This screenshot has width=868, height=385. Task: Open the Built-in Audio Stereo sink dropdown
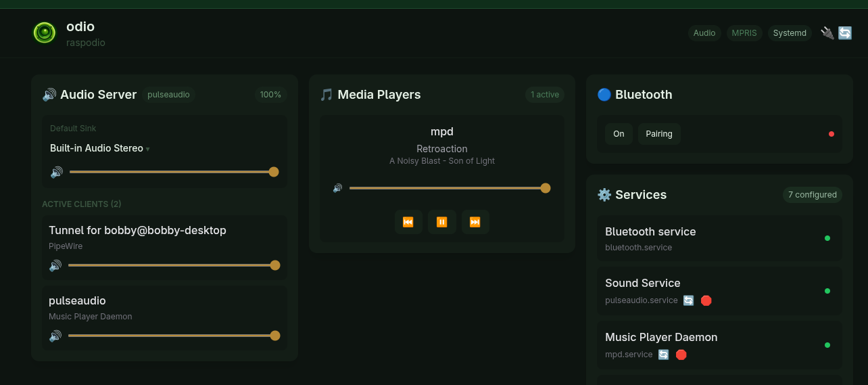click(x=99, y=148)
